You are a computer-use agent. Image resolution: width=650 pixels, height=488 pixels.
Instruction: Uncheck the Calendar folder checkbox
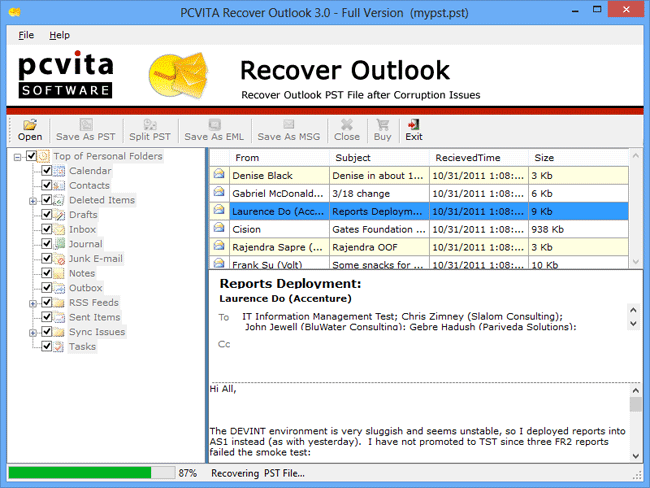46,170
